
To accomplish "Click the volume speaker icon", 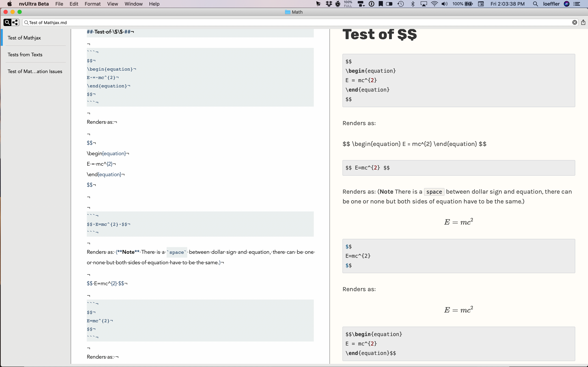I will (444, 4).
